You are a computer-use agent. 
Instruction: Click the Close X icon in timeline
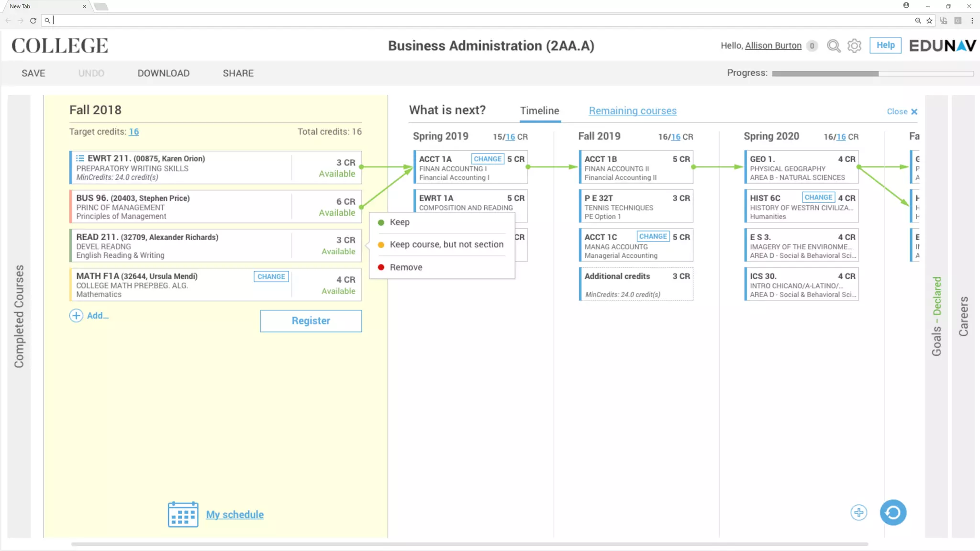(914, 111)
